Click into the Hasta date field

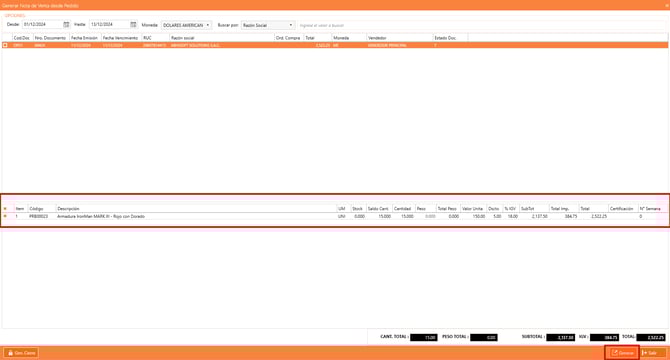tap(109, 25)
